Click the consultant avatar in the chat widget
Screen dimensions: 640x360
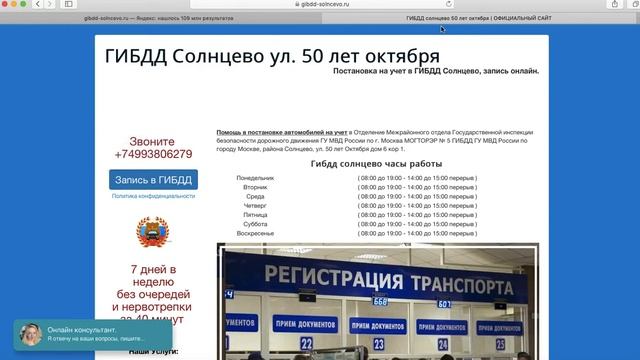click(x=30, y=335)
